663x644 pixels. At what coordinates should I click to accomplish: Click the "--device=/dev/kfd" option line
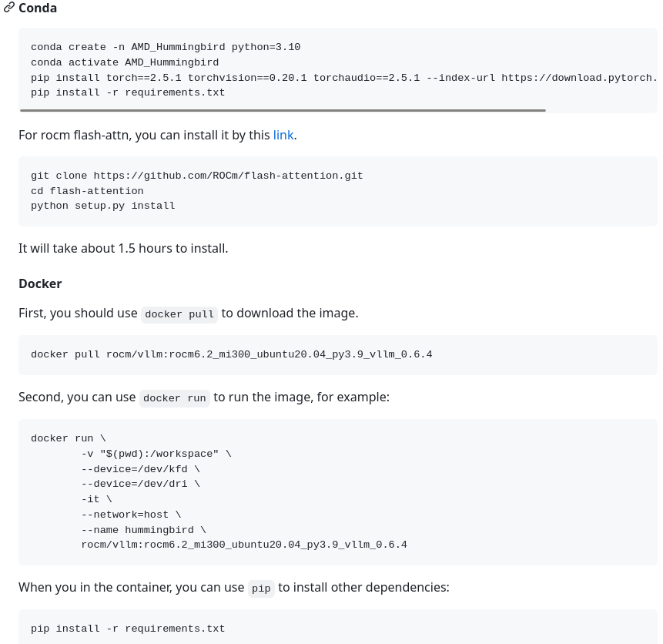point(140,469)
